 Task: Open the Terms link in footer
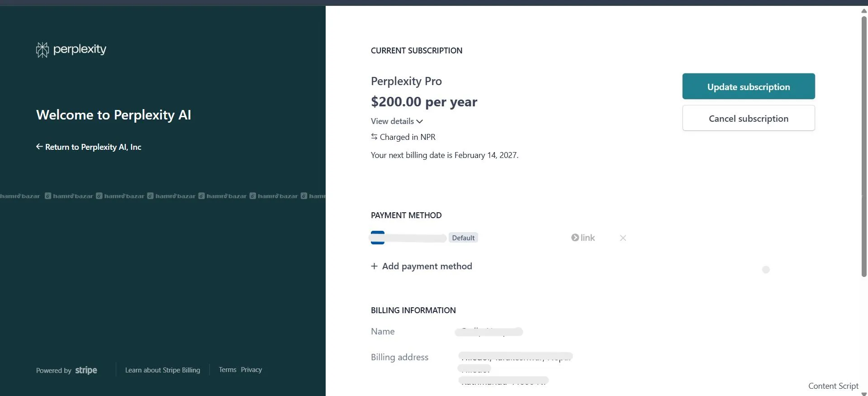click(228, 370)
